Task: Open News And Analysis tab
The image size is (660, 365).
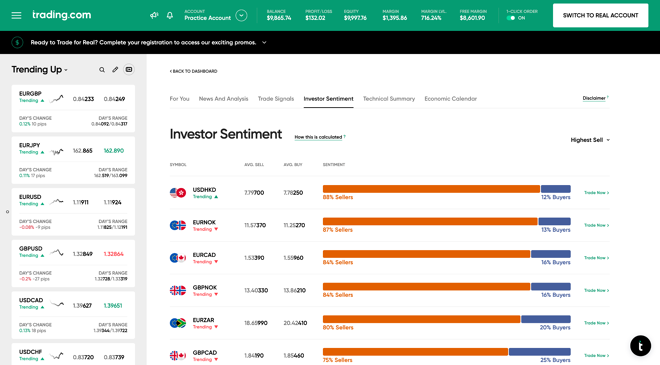Action: (x=224, y=99)
